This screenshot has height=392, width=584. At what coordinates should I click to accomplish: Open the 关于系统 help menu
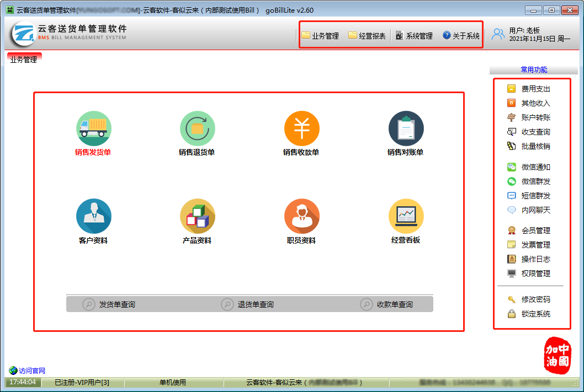pyautogui.click(x=461, y=35)
